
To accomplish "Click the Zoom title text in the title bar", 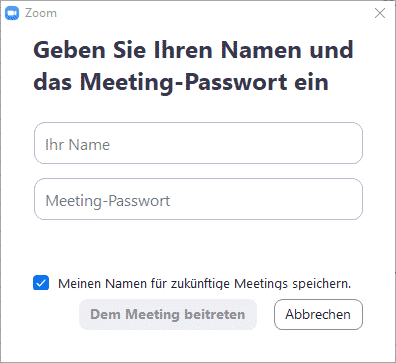I will pos(41,13).
